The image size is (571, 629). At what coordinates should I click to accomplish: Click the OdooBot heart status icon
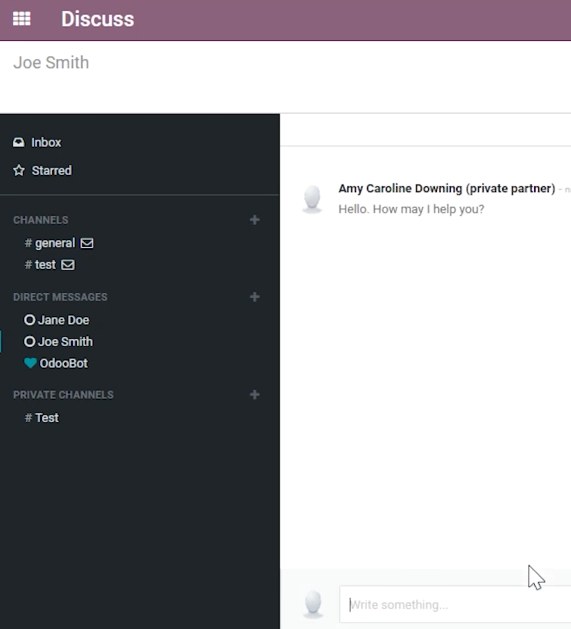point(30,363)
